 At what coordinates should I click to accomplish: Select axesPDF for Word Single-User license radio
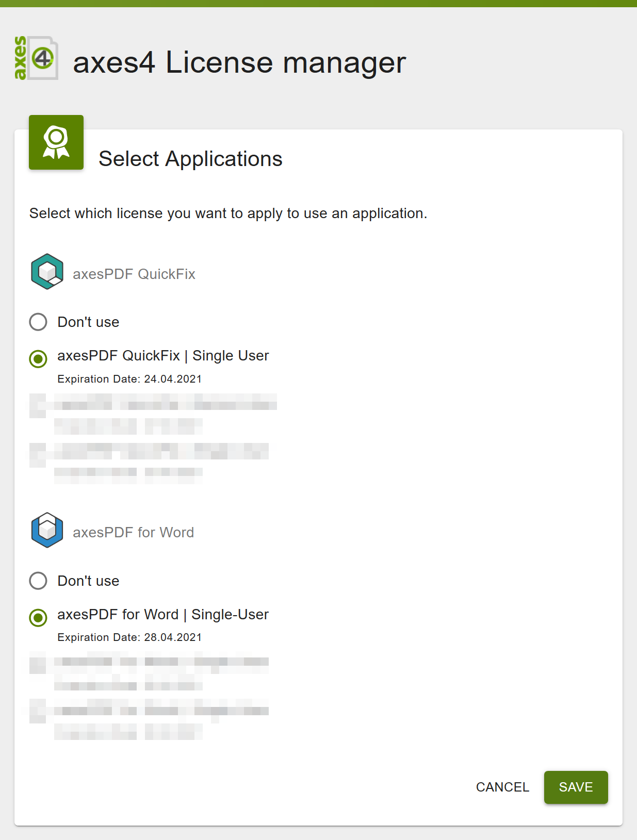pyautogui.click(x=38, y=618)
